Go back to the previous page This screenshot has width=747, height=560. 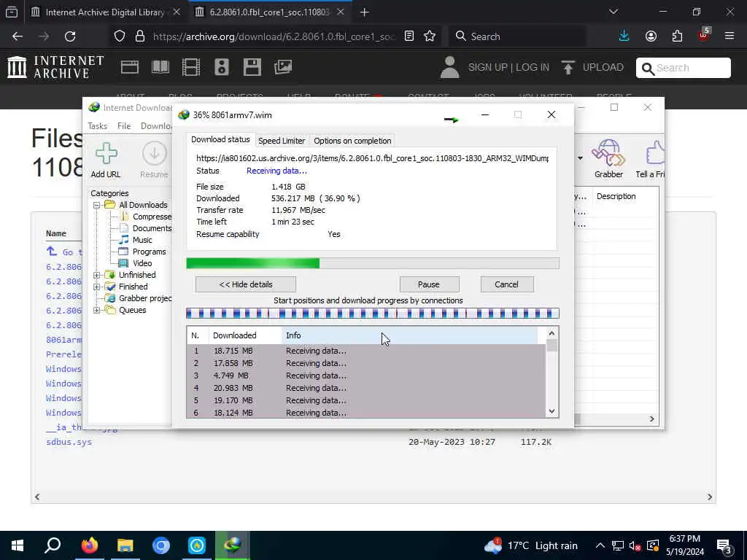pyautogui.click(x=18, y=36)
